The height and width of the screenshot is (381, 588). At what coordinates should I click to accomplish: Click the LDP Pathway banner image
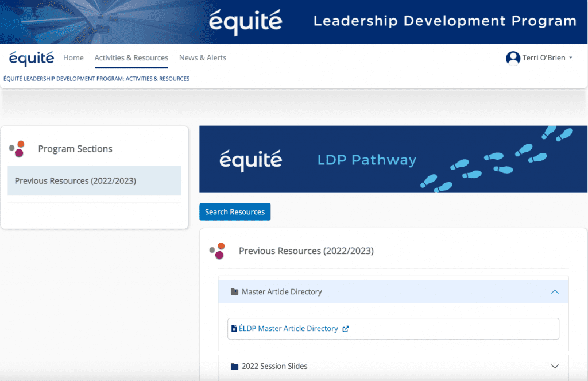pos(393,159)
